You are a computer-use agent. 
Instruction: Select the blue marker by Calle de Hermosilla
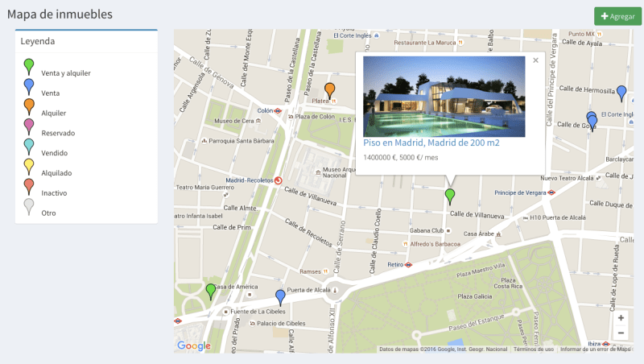621,93
